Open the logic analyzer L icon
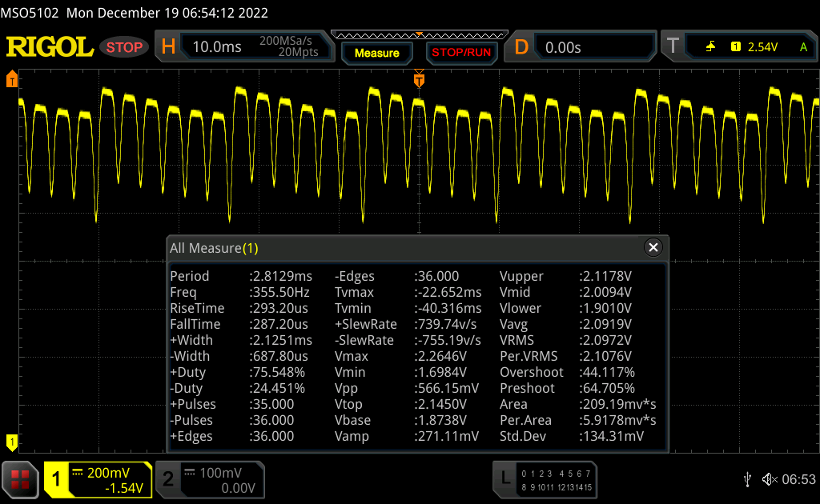The height and width of the screenshot is (504, 820). pos(504,478)
